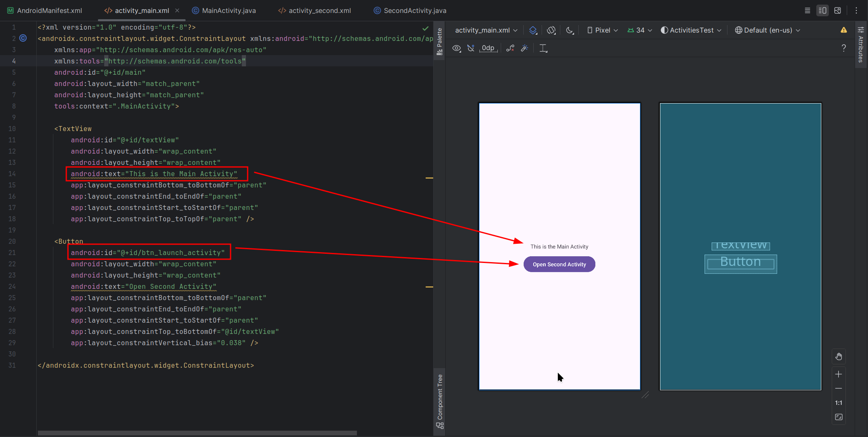
Task: Open ActivitiesTest theme dropdown
Action: pos(691,30)
